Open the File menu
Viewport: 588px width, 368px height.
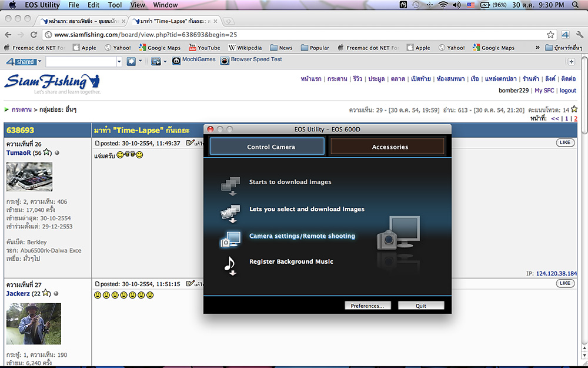click(x=73, y=5)
